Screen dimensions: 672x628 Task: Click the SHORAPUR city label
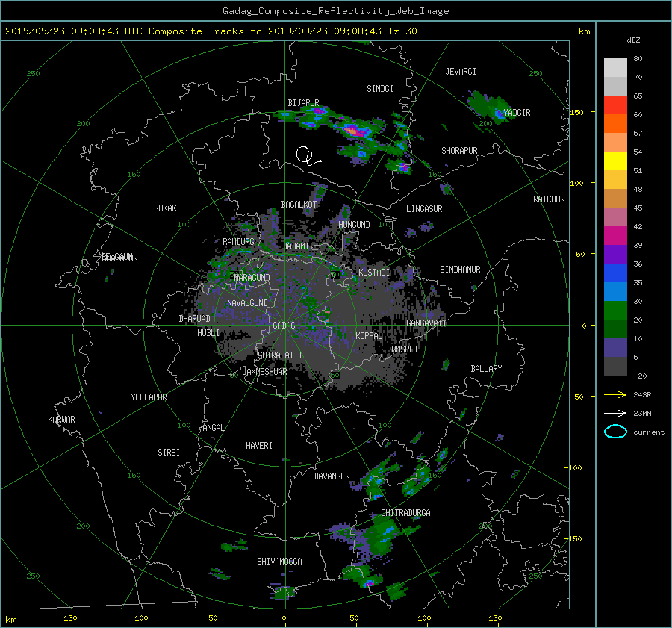[459, 151]
